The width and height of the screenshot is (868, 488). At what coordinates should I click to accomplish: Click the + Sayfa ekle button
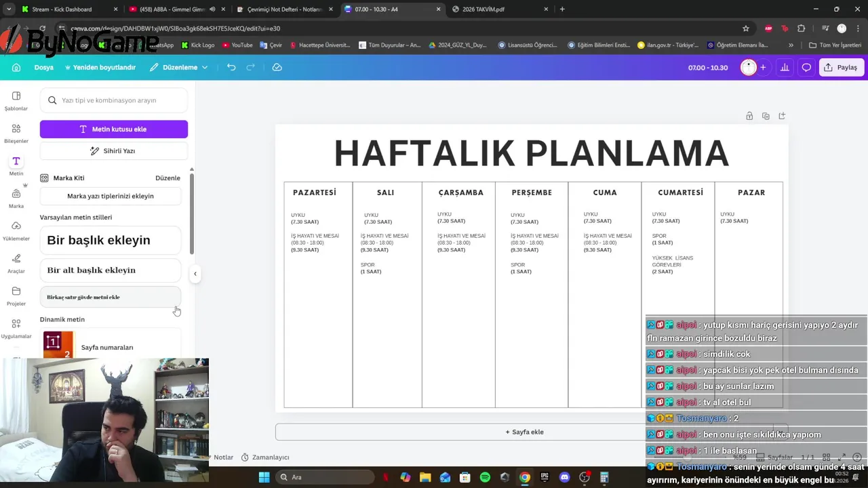[524, 432]
